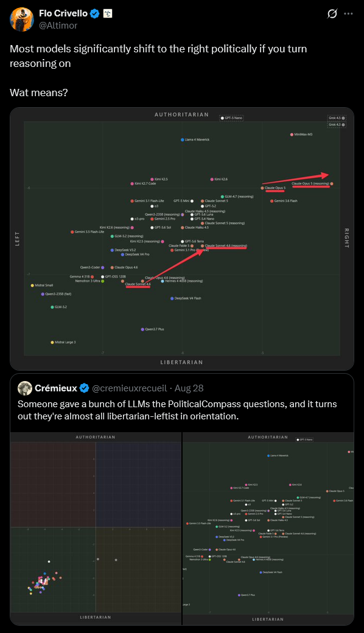364x633 pixels.
Task: Click the quoted text about PoliticalCompass questions
Action: 177,410
